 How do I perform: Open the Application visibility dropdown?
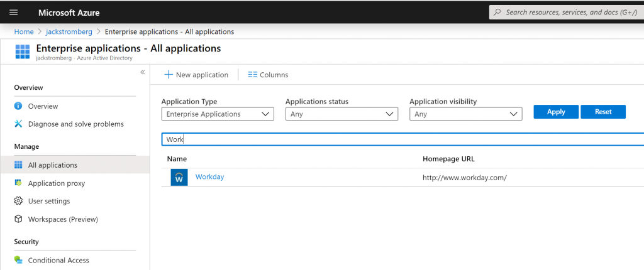click(465, 114)
